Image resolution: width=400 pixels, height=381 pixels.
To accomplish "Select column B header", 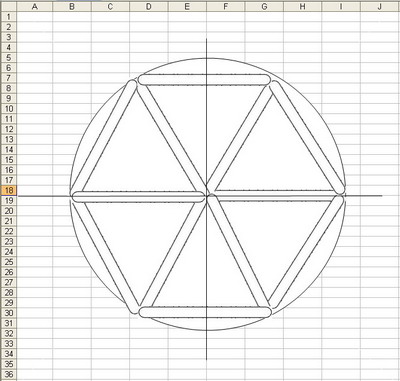I will pyautogui.click(x=72, y=7).
